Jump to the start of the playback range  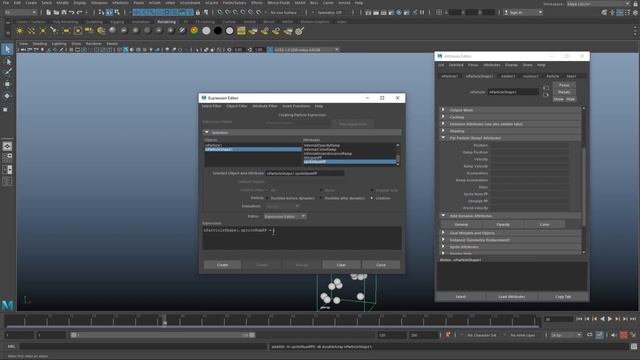click(x=579, y=319)
